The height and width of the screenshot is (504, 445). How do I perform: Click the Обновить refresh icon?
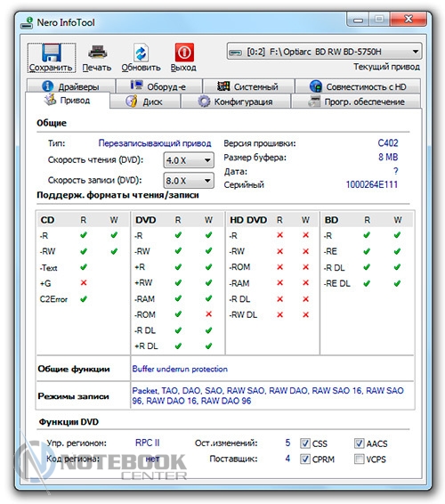(x=141, y=53)
